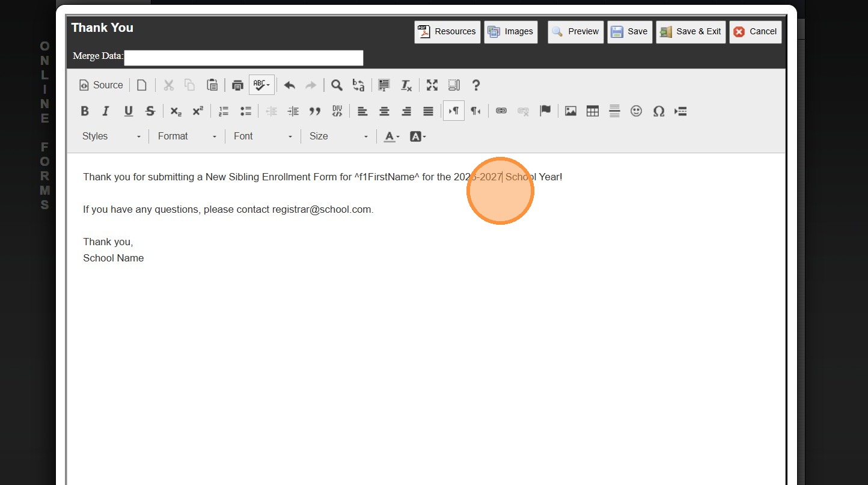Screen dimensions: 868x485
Task: Toggle Bold formatting
Action: coord(85,111)
